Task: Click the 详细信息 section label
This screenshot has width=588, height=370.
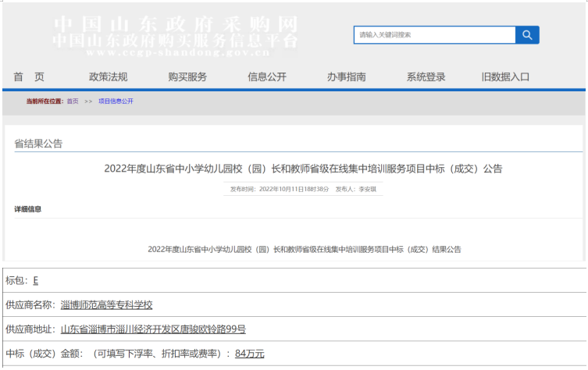Action: (x=28, y=209)
